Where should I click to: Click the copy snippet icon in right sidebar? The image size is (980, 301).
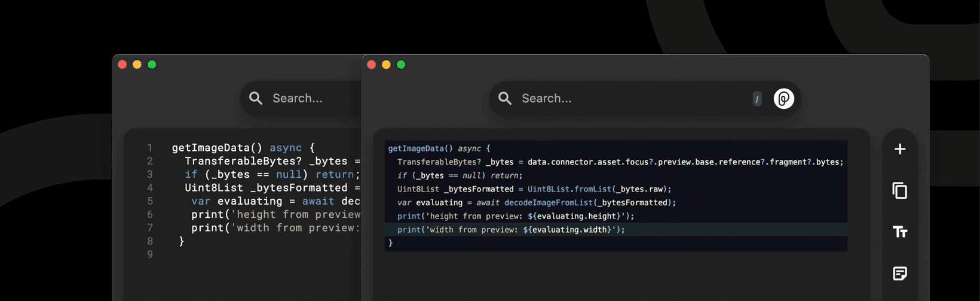[x=900, y=190]
